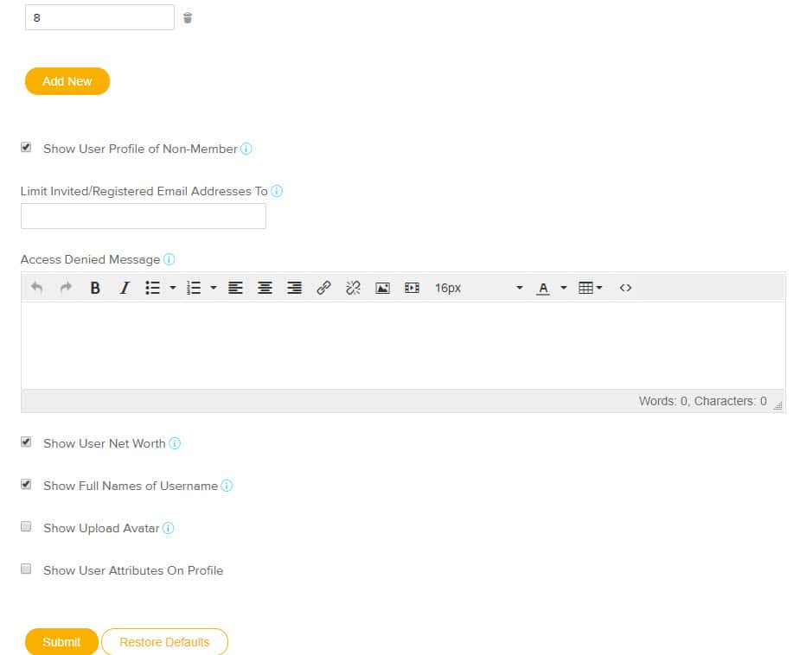Remove link with unlink icon

[353, 288]
